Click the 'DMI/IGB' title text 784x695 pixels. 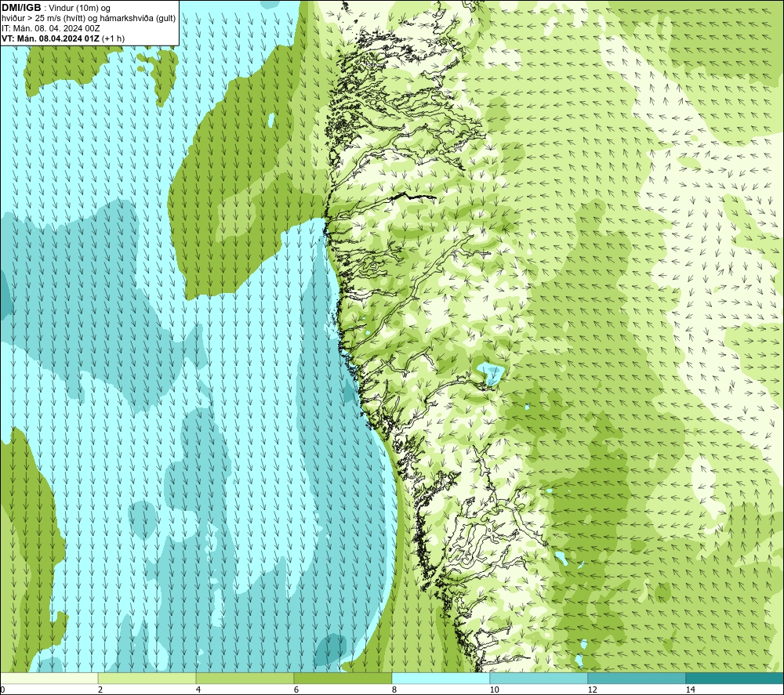point(21,8)
